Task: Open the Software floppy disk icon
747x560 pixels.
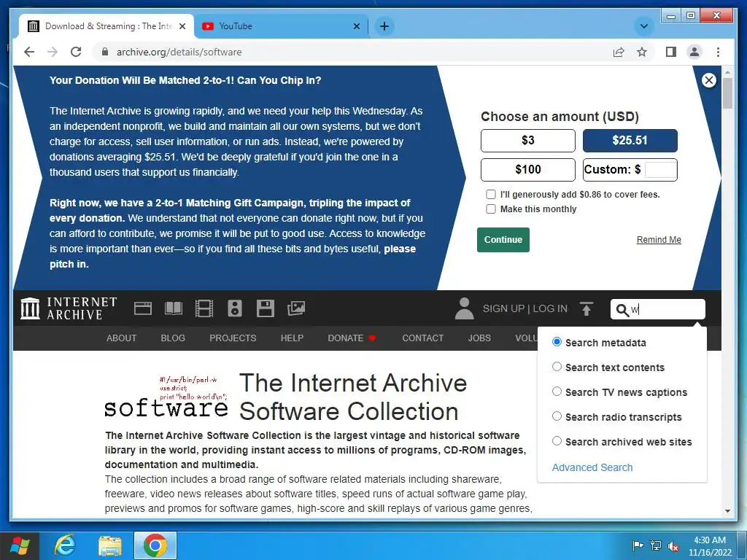Action: click(x=266, y=308)
